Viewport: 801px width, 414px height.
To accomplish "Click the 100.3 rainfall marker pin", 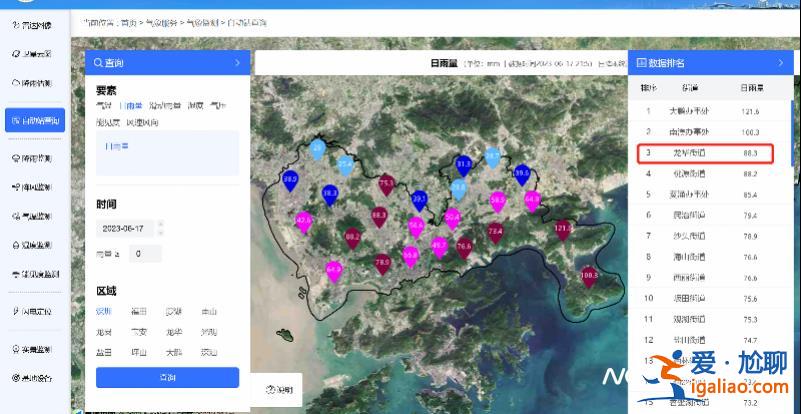I will 589,277.
